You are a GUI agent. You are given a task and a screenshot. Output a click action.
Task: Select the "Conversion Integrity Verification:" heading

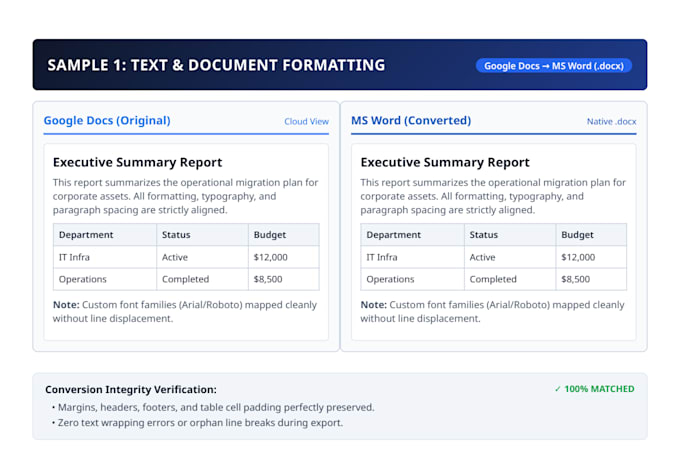point(131,390)
